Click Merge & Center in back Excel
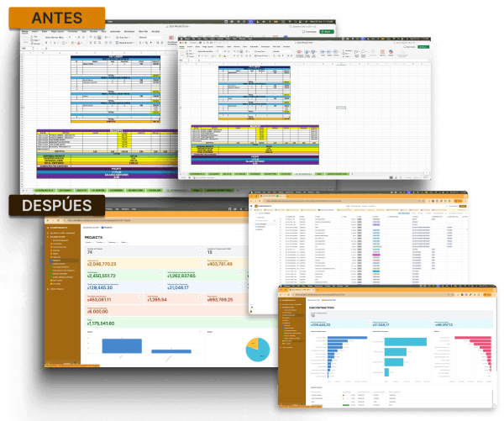The height and width of the screenshot is (421, 504). click(126, 43)
